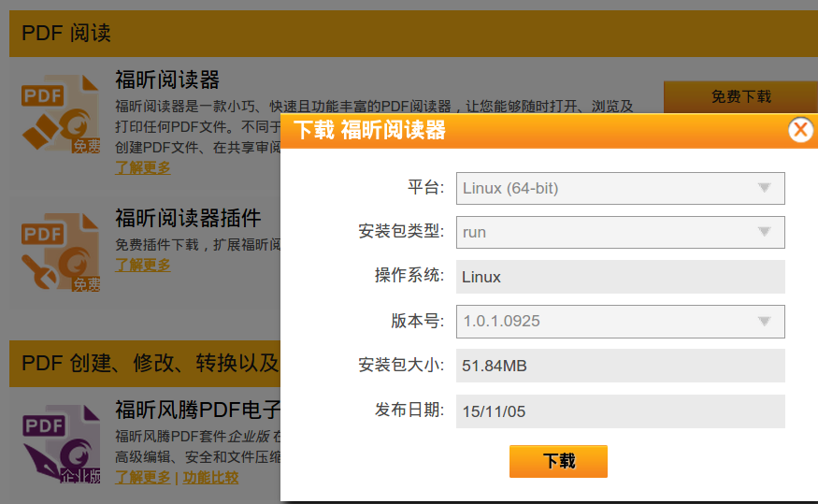Open 了解更多 link under 福昕阅读器插件
818x504 pixels.
coord(142,265)
